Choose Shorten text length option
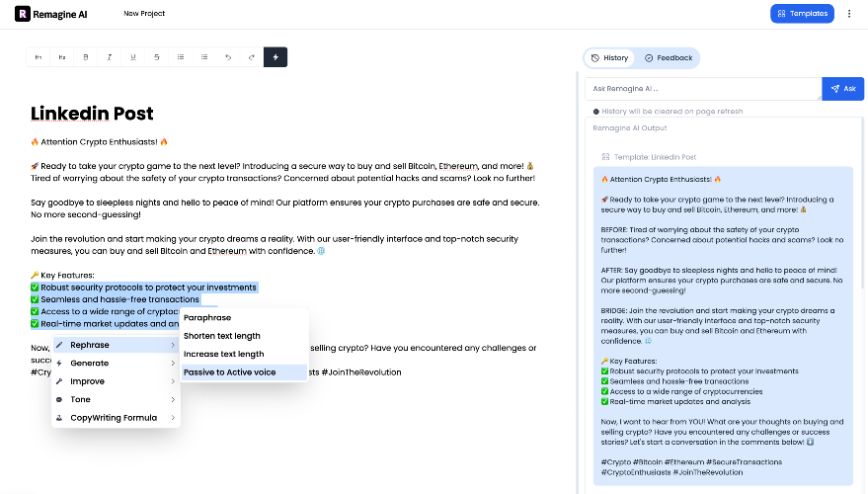 point(244,336)
